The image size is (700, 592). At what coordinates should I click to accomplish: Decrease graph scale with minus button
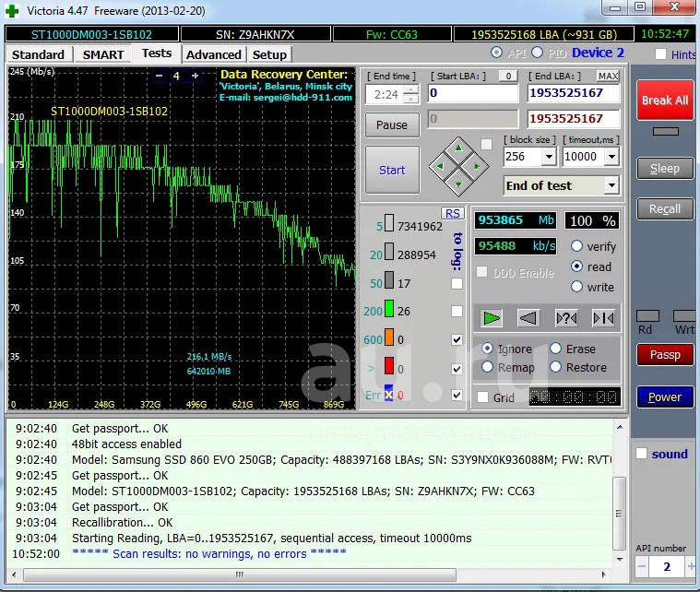tap(159, 76)
